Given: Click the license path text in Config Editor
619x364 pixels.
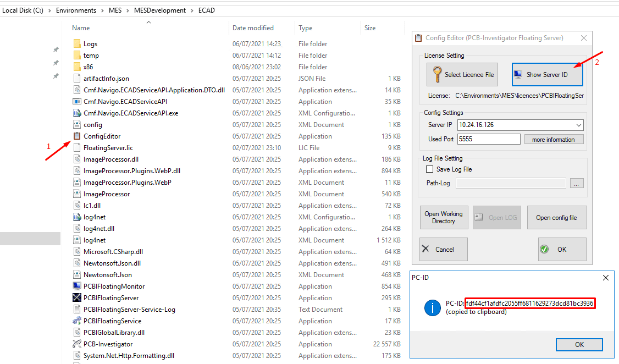Looking at the screenshot, I should (519, 96).
